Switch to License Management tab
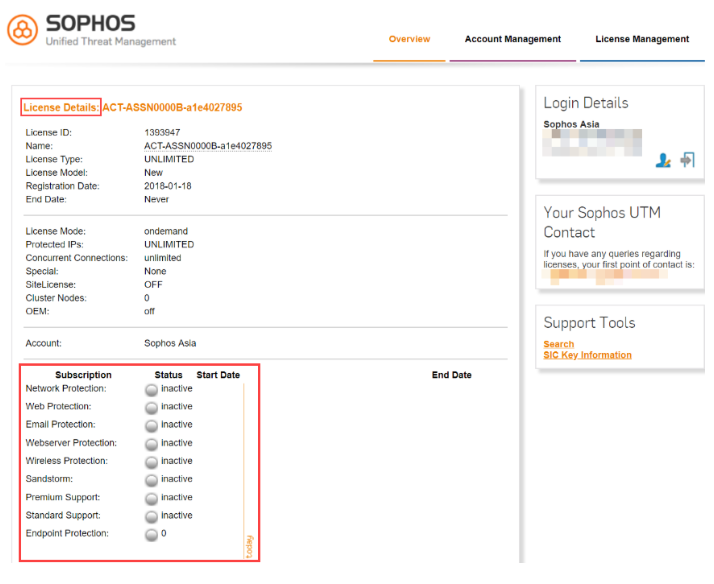Viewport: 714px width, 584px height. tap(642, 39)
